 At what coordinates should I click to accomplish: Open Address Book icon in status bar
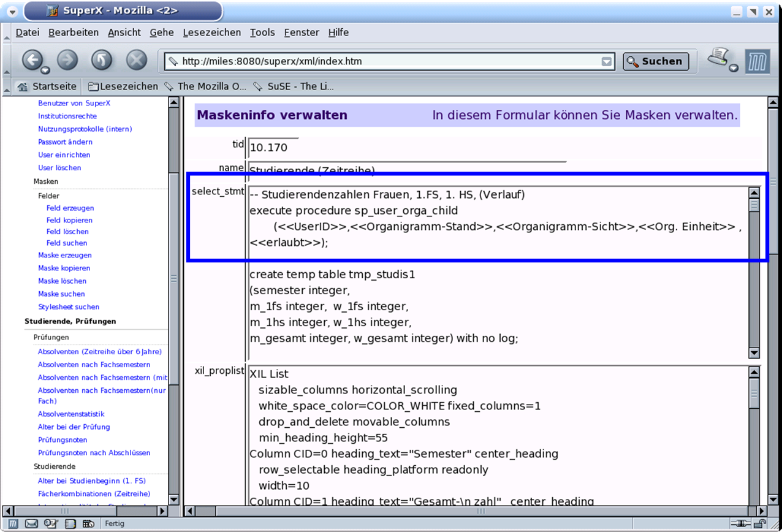[x=71, y=524]
